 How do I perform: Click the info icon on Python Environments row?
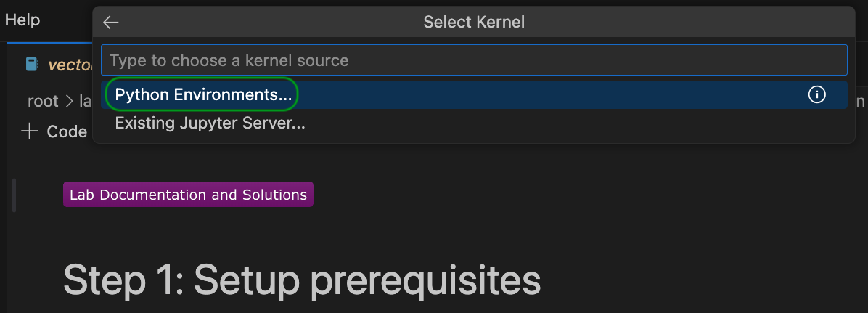pos(817,95)
